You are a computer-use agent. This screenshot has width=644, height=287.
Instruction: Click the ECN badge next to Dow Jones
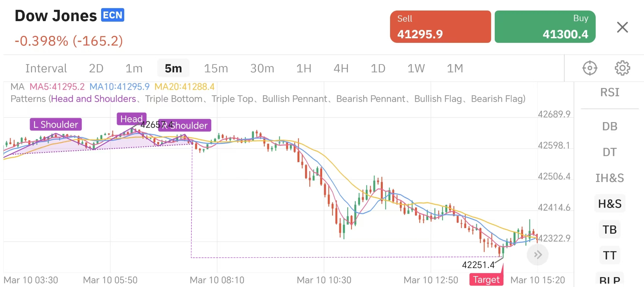point(112,15)
